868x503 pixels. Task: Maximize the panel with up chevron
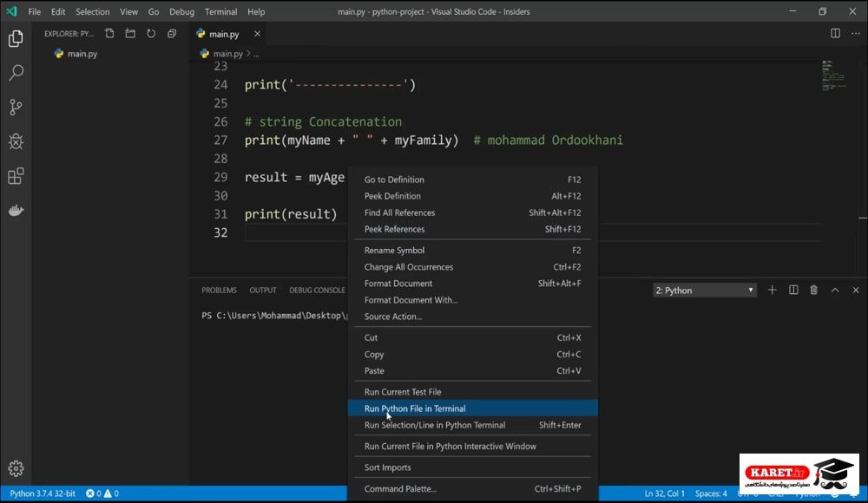835,290
